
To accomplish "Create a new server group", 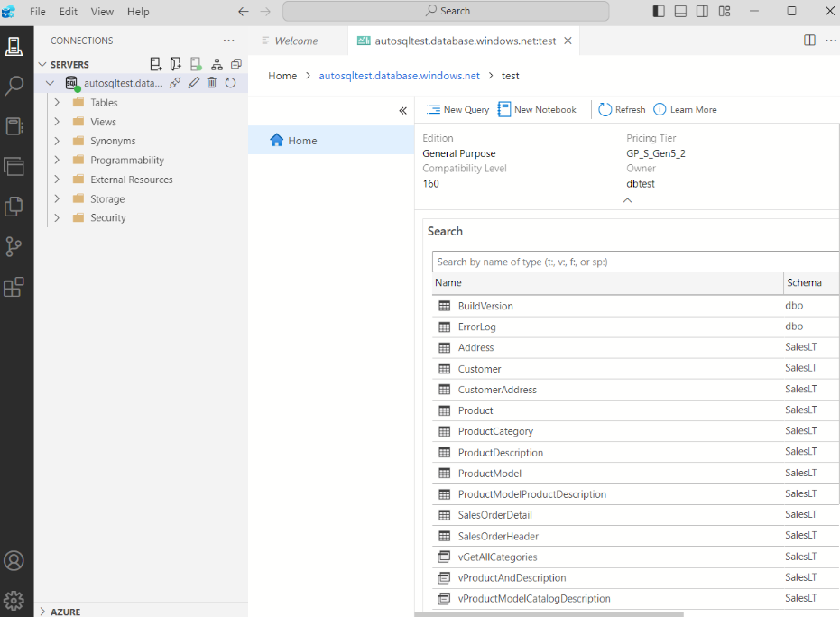I will 175,63.
